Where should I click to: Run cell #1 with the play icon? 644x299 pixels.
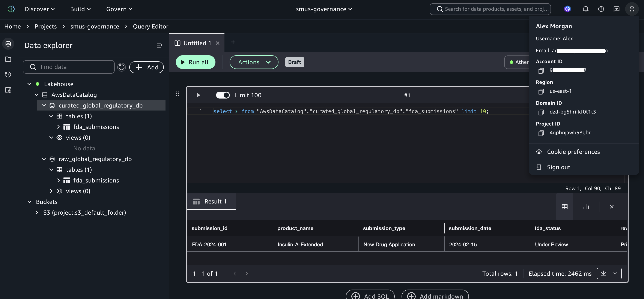point(198,95)
